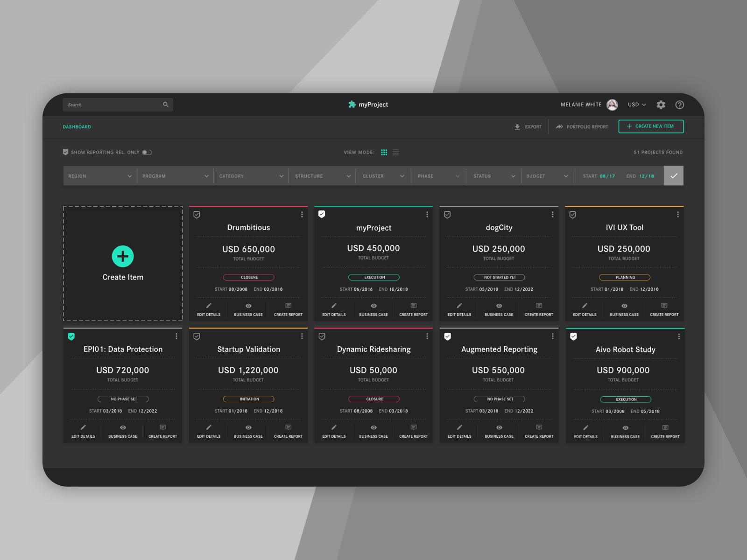
Task: Check the shield checkbox on Dynamic Ridesharing card
Action: click(x=322, y=336)
